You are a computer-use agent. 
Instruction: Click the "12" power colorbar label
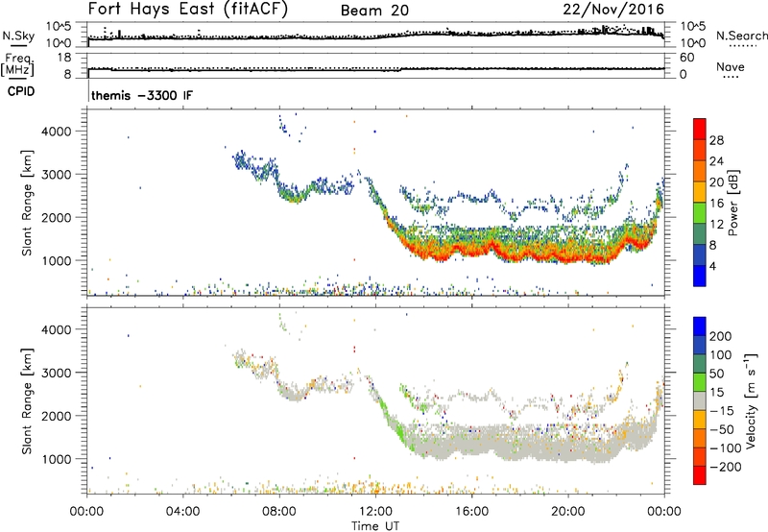pyautogui.click(x=716, y=225)
